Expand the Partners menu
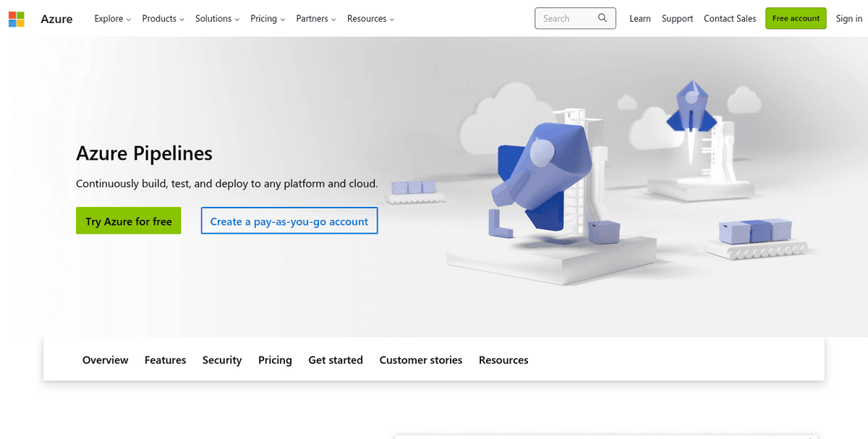Viewport: 868px width, 439px height. (x=315, y=19)
